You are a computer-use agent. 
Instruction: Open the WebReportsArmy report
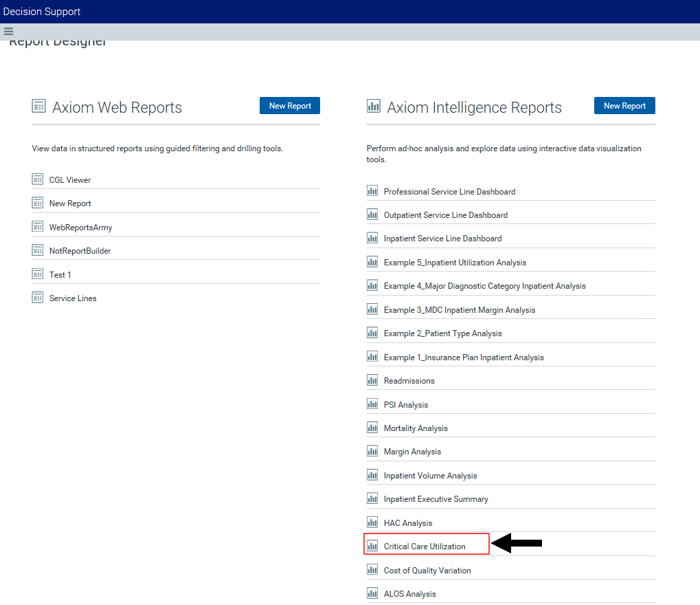point(81,228)
